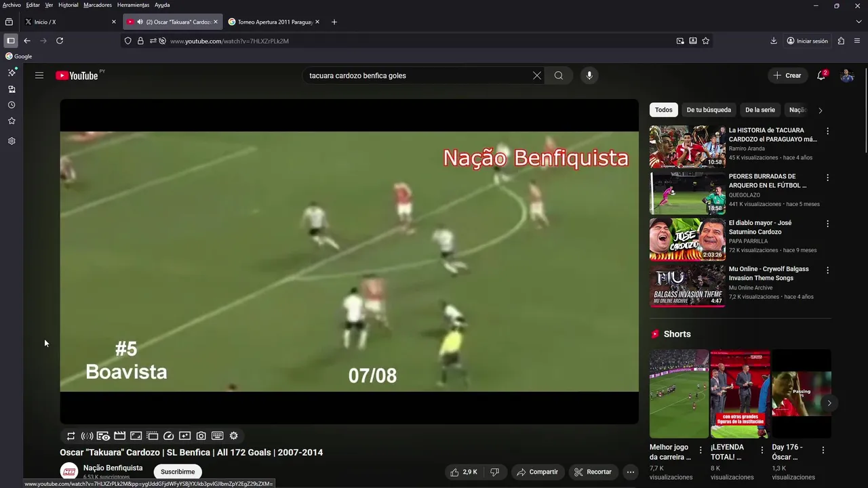This screenshot has height=488, width=868.
Task: Open browser extensions puzzle icon
Action: pyautogui.click(x=842, y=41)
